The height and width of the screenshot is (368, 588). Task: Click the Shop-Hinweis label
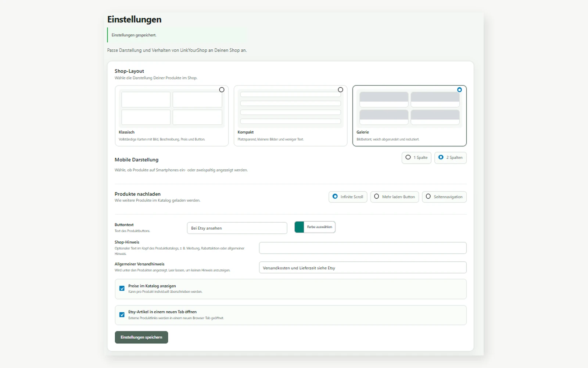tap(127, 242)
